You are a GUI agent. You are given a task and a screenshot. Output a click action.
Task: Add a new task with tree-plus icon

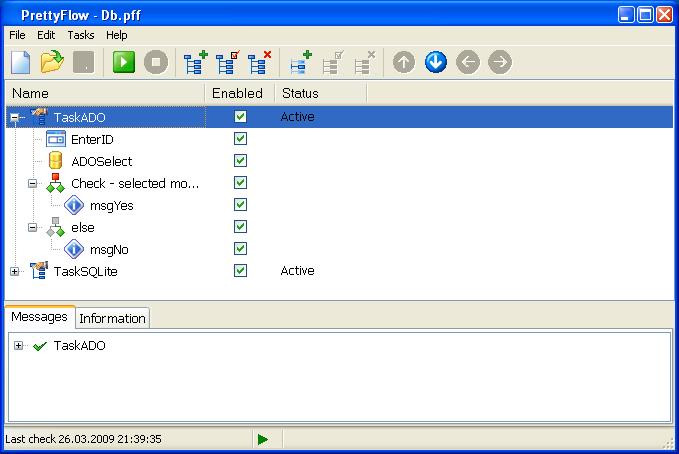pyautogui.click(x=195, y=62)
